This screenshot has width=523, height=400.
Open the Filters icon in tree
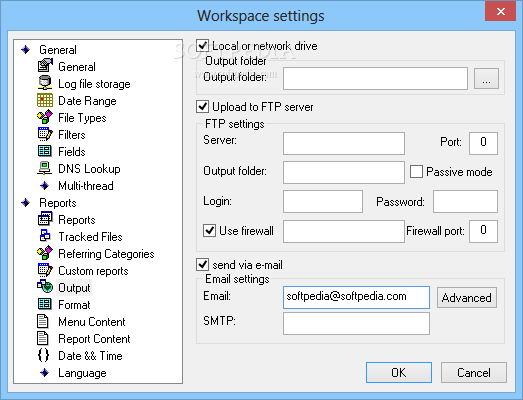[45, 134]
